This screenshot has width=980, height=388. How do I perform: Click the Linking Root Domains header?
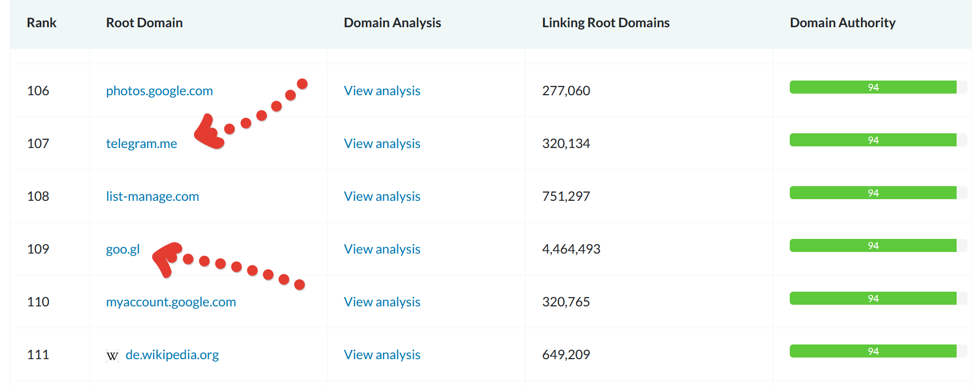tap(606, 23)
